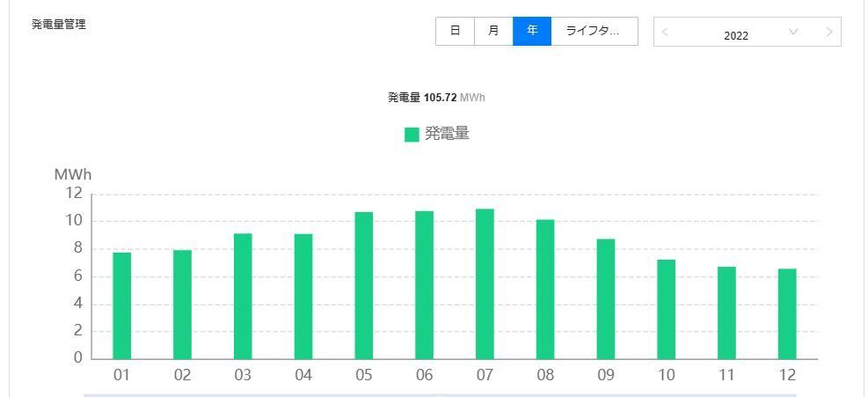Open the 2022 year picker chevron

click(x=793, y=32)
